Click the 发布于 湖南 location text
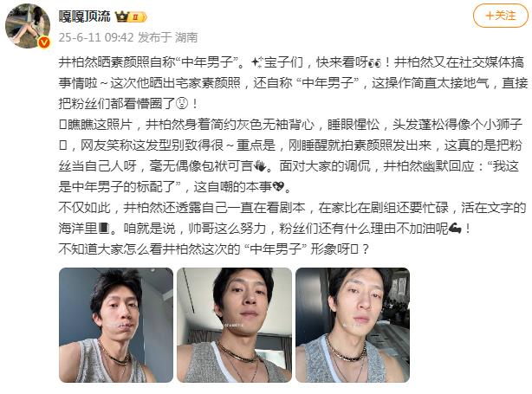Image resolution: width=532 pixels, height=394 pixels. [167, 37]
